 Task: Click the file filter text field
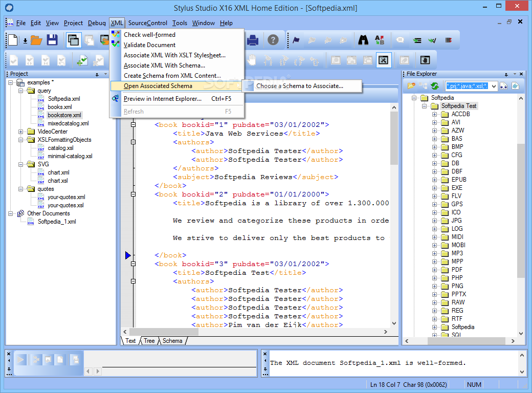click(x=467, y=86)
